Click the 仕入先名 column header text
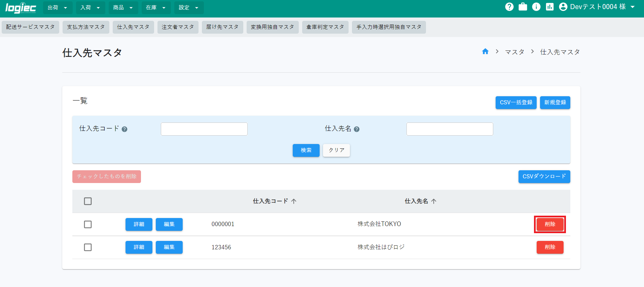 click(x=417, y=201)
